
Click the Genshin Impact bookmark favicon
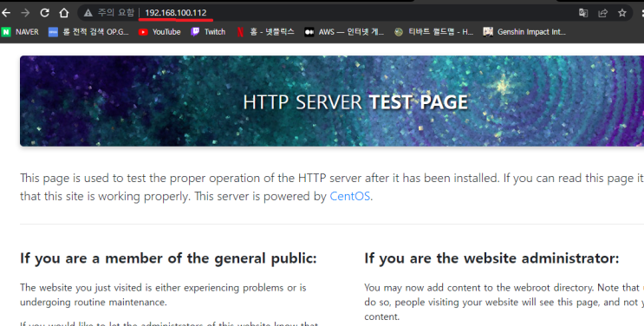coord(488,32)
